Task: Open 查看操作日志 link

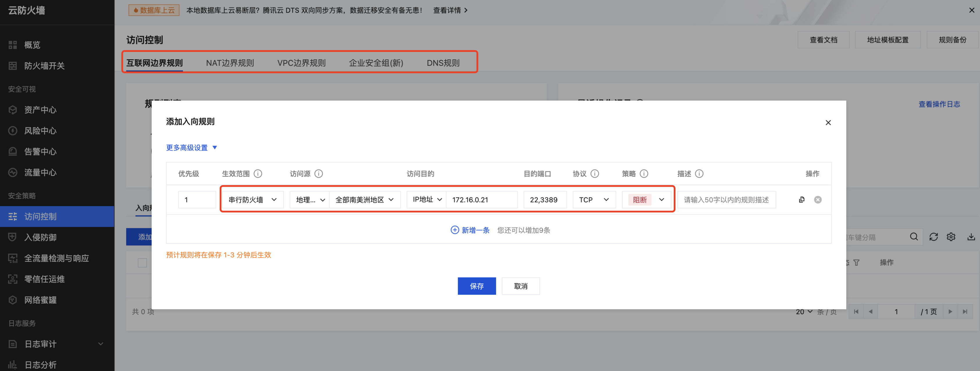Action: (939, 104)
